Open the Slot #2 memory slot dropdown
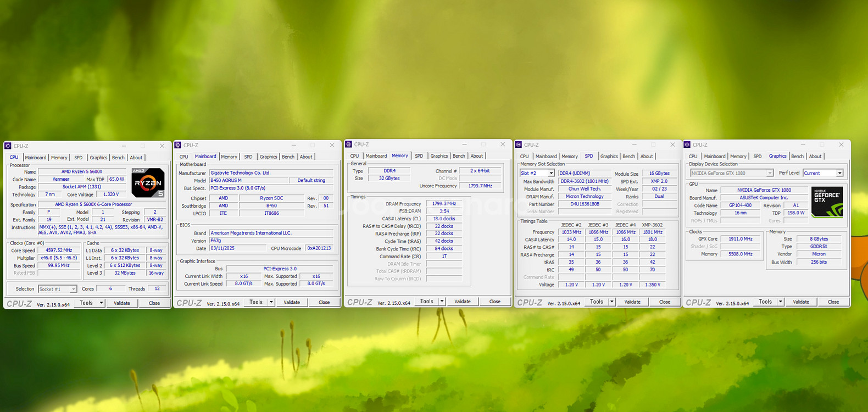868x412 pixels. point(551,173)
